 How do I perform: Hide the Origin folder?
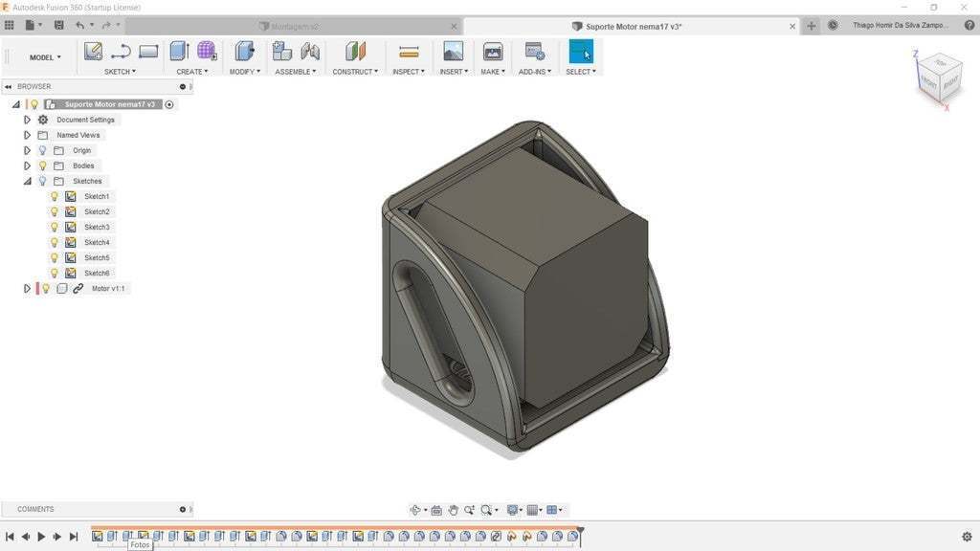[42, 150]
